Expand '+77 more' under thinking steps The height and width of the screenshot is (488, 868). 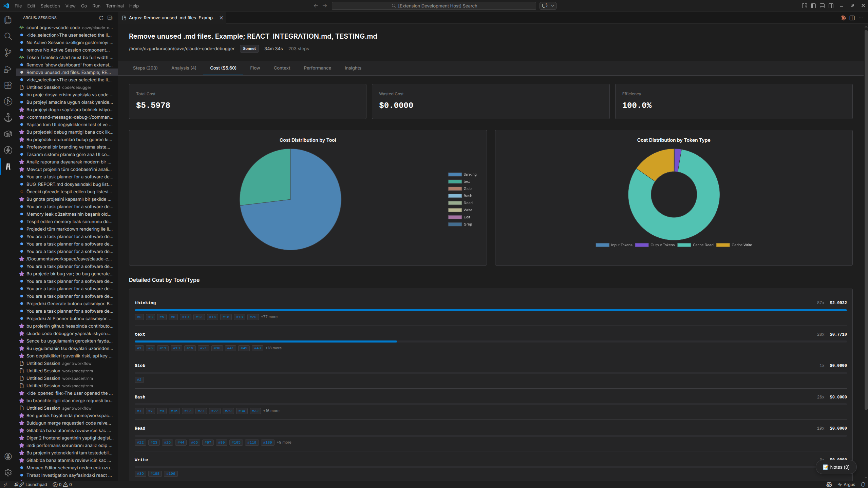tap(269, 317)
